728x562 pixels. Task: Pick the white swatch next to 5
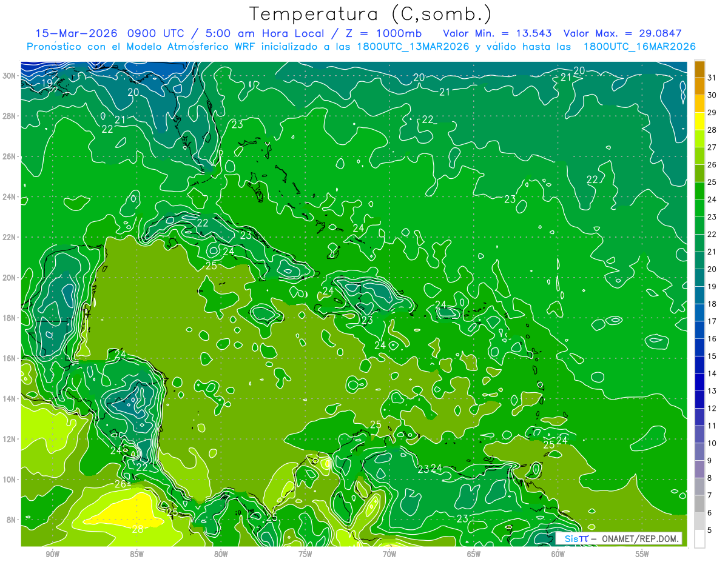point(699,539)
